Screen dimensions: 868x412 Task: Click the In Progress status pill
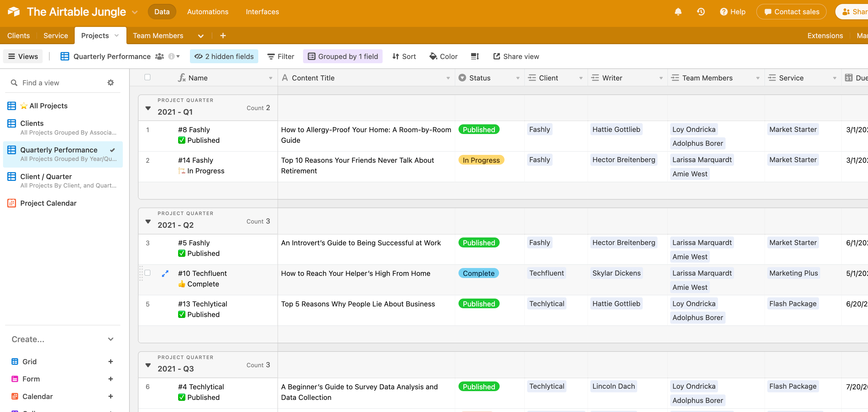[x=481, y=160]
